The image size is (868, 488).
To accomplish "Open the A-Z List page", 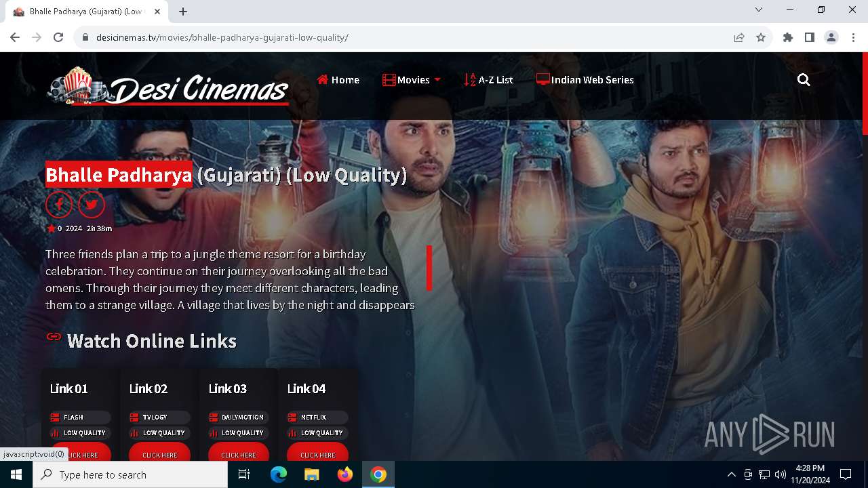I will (488, 80).
